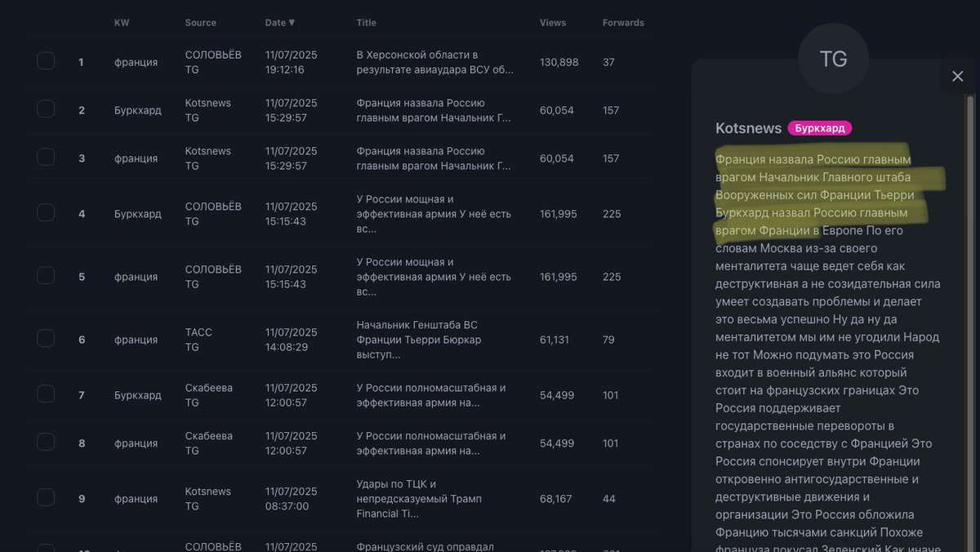Click the KW column header
Viewport: 980px width, 552px height.
click(x=122, y=23)
